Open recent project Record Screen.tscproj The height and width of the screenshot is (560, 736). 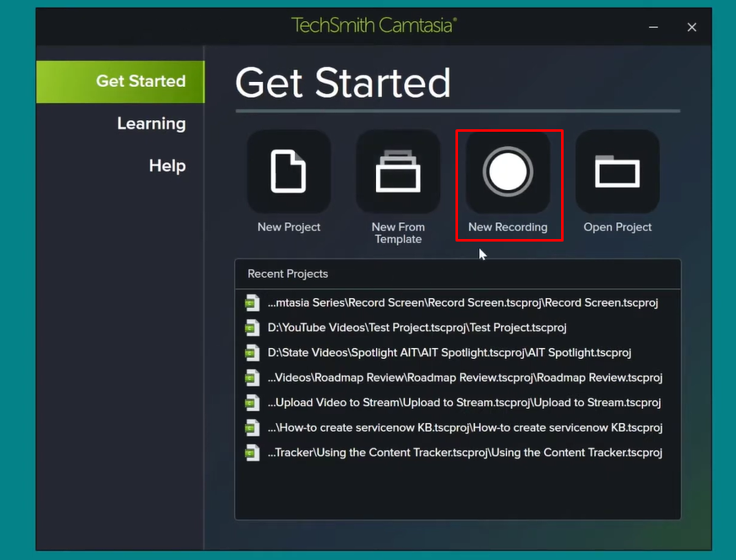coord(462,303)
